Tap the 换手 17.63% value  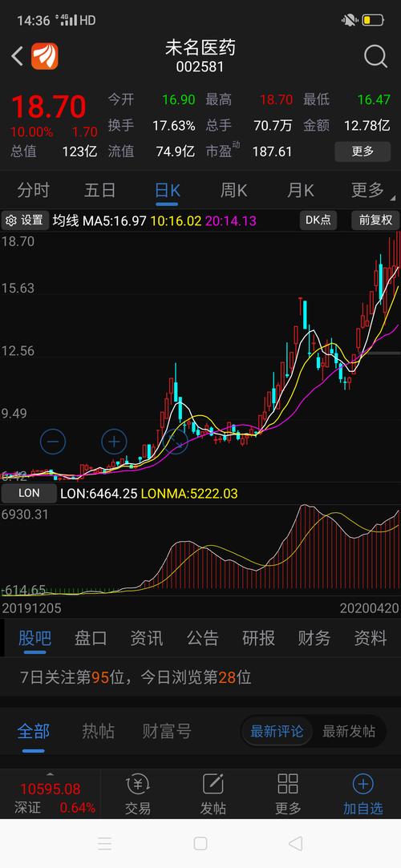tap(174, 126)
